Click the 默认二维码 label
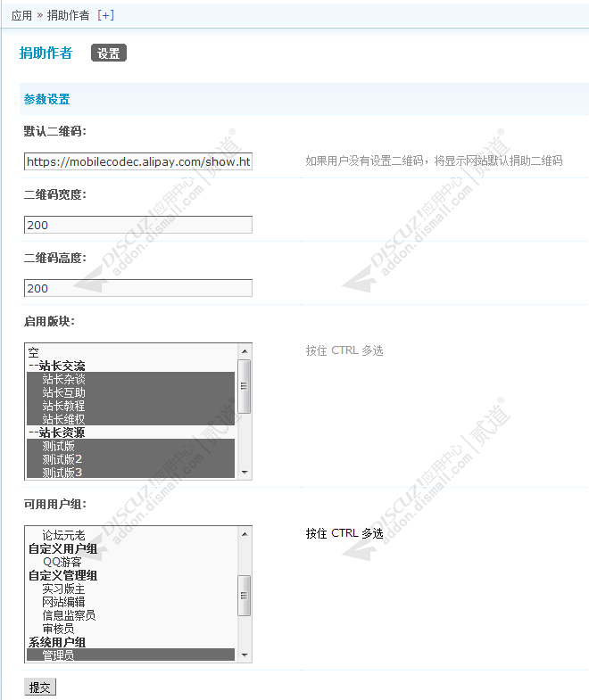Image resolution: width=589 pixels, height=700 pixels. pyautogui.click(x=55, y=131)
